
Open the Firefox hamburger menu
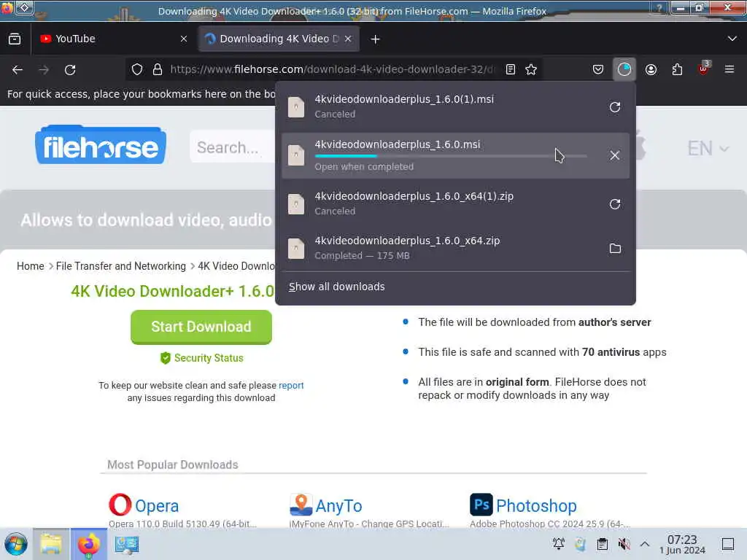click(729, 69)
